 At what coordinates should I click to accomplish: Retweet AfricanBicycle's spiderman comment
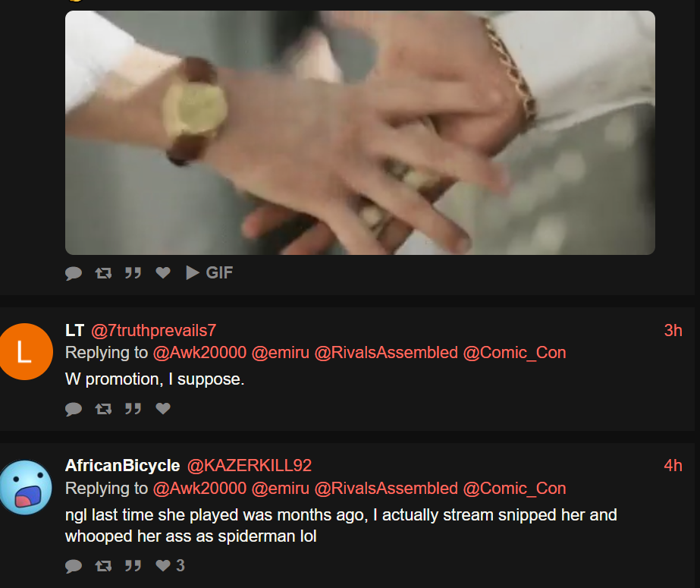[x=103, y=566]
